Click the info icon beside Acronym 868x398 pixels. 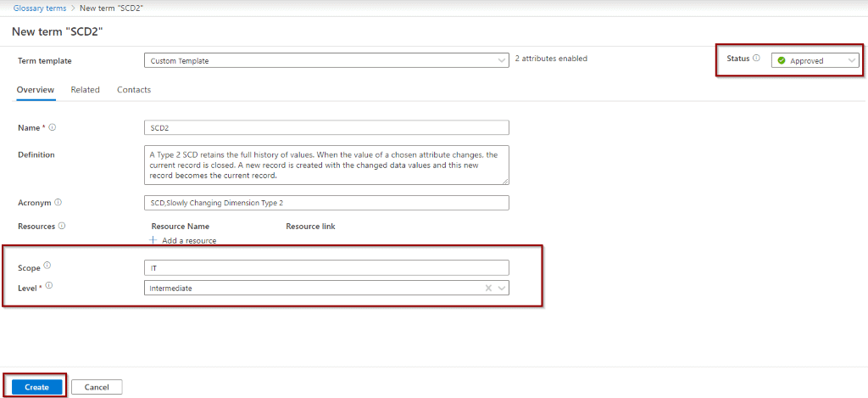(x=58, y=202)
